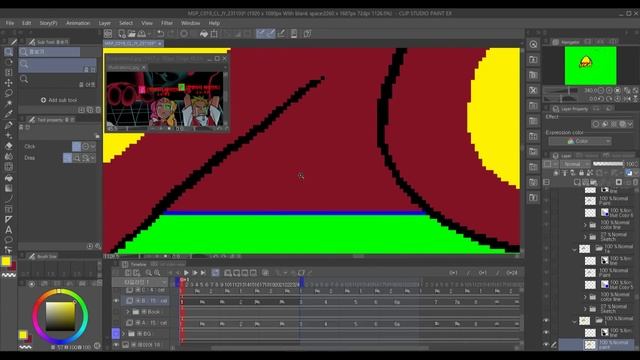The width and height of the screenshot is (640, 360).
Task: Jump to last frame in Timeline
Action: click(203, 273)
